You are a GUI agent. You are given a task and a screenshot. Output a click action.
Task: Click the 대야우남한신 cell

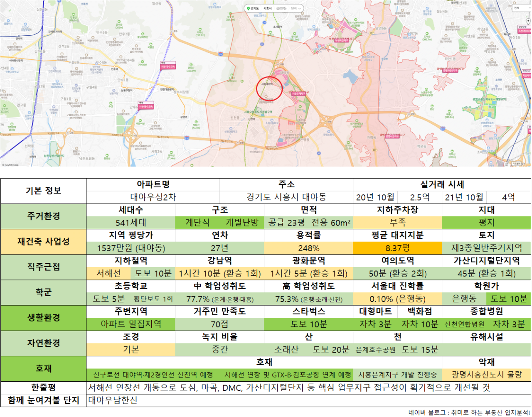(x=308, y=400)
